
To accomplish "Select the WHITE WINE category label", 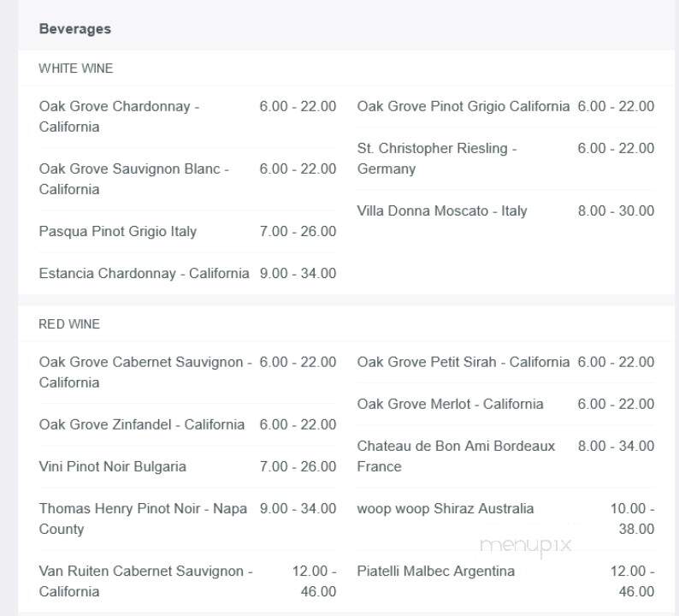I will click(x=75, y=68).
